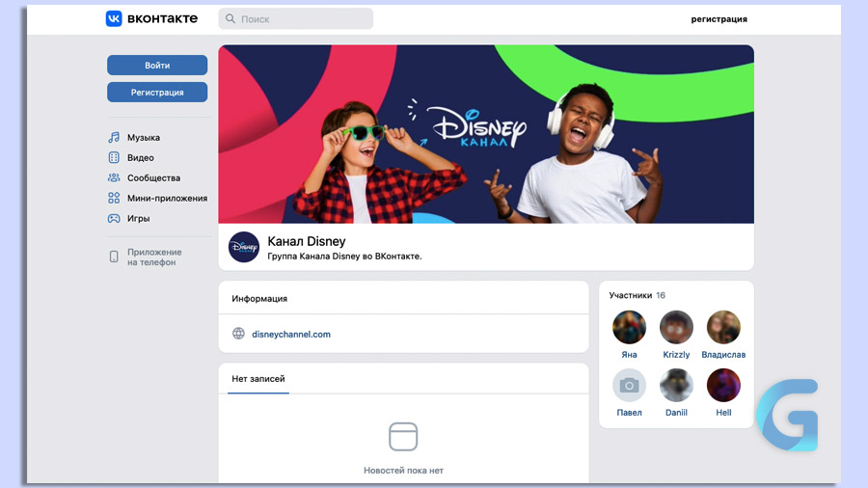Click the group description text

[344, 257]
